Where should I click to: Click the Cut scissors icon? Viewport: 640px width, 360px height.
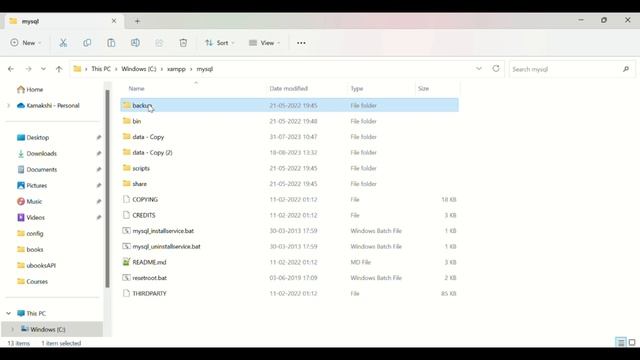63,43
